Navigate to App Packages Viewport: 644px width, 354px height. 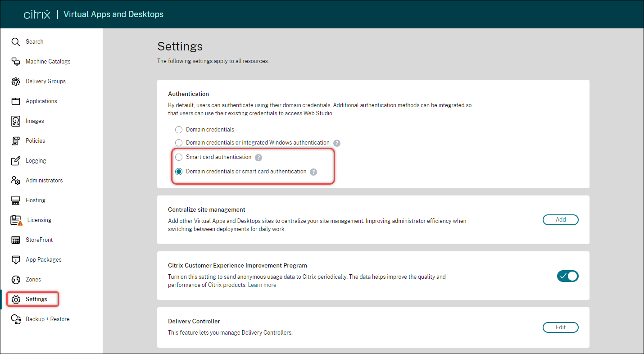click(x=44, y=259)
